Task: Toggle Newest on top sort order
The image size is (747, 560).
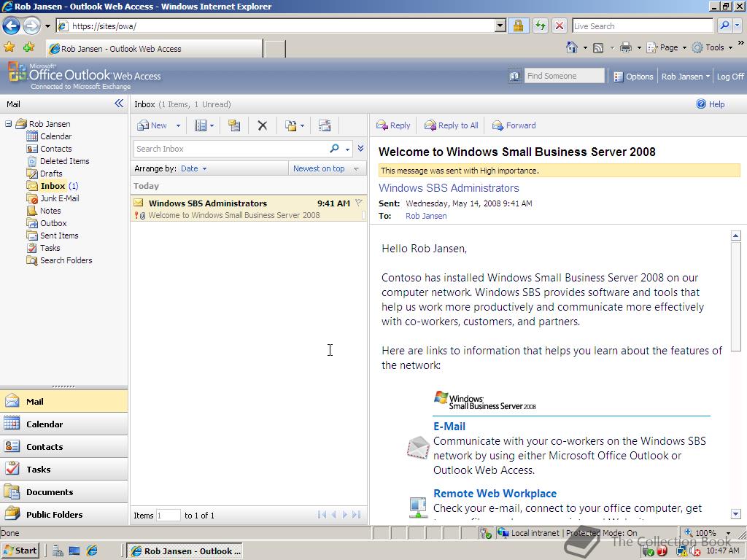Action: click(x=326, y=168)
